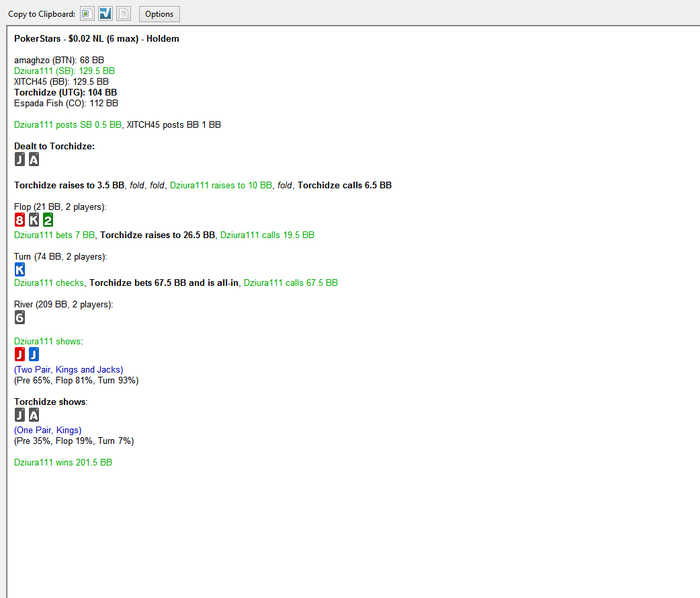Click '(Two Pair, Kings and Jacks)' text
Image resolution: width=700 pixels, height=598 pixels.
(x=68, y=370)
